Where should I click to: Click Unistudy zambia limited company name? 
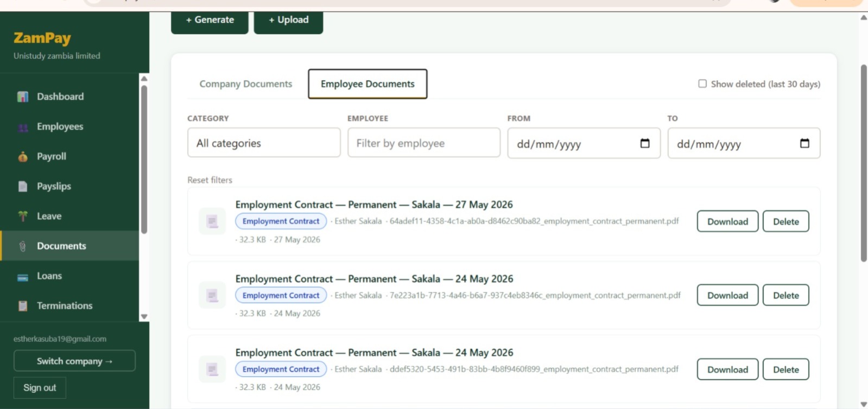pyautogui.click(x=57, y=56)
